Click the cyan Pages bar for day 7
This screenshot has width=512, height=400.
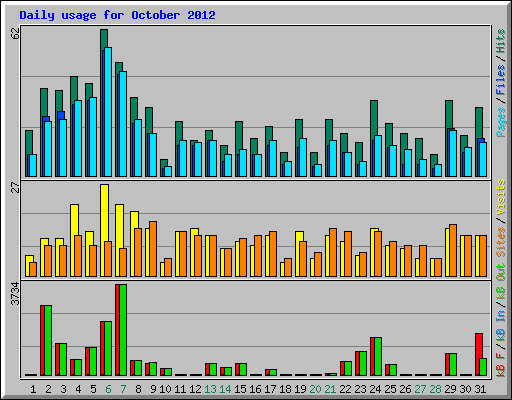click(x=123, y=124)
